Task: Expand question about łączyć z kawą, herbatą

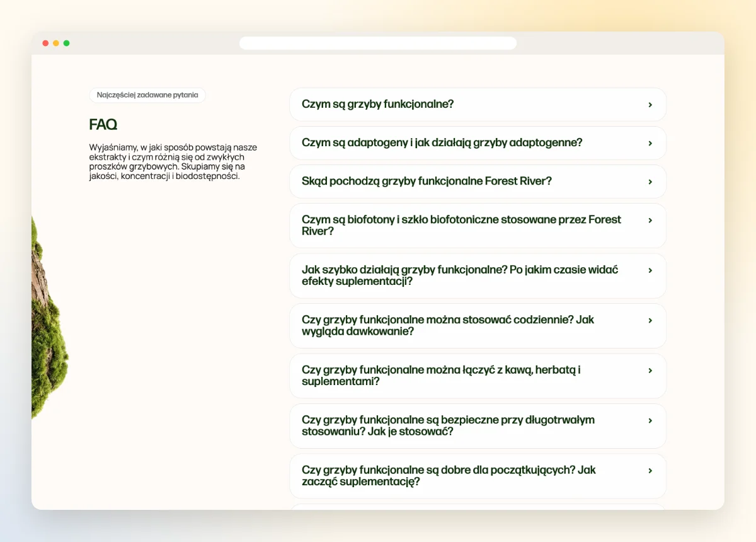Action: 478,376
